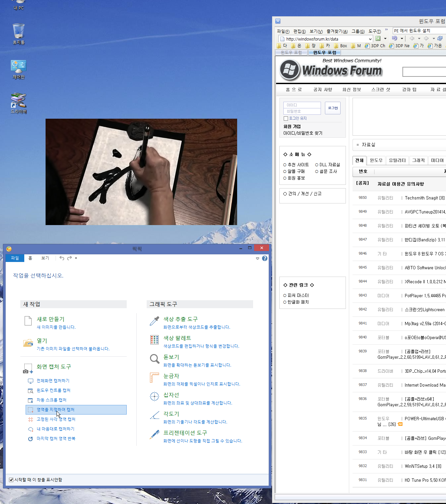Open the 3DP Ch bookmark in the browser

point(375,46)
